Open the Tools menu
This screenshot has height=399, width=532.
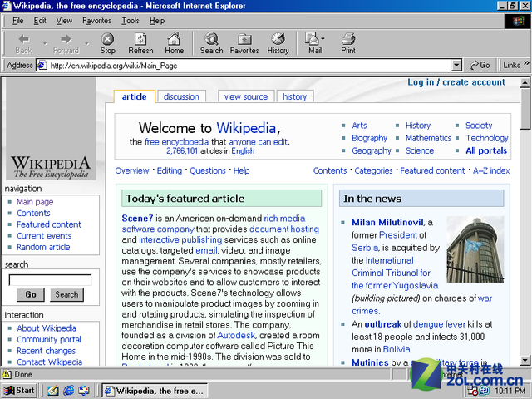(x=131, y=21)
